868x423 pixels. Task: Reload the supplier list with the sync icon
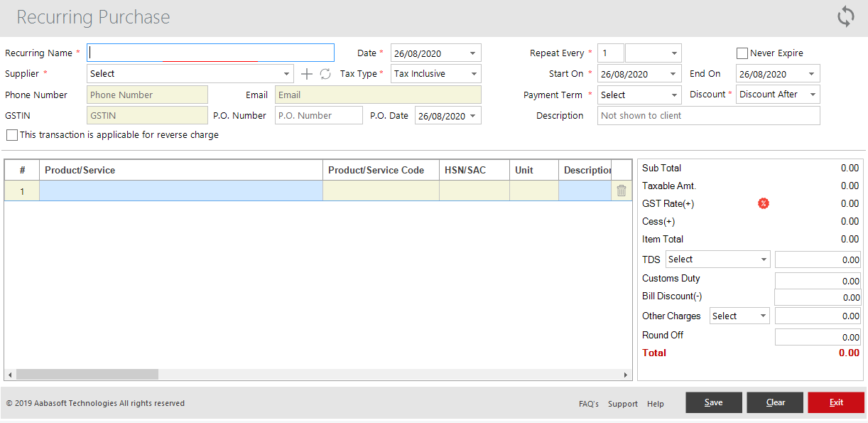point(325,73)
